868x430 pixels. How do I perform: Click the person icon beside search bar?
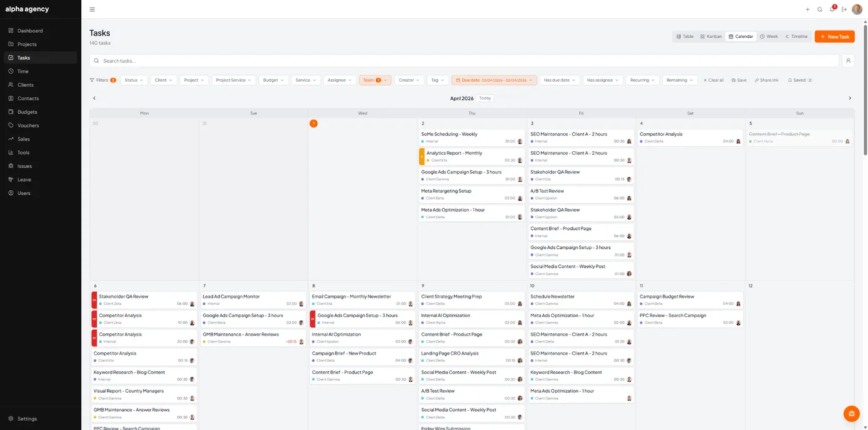(848, 61)
